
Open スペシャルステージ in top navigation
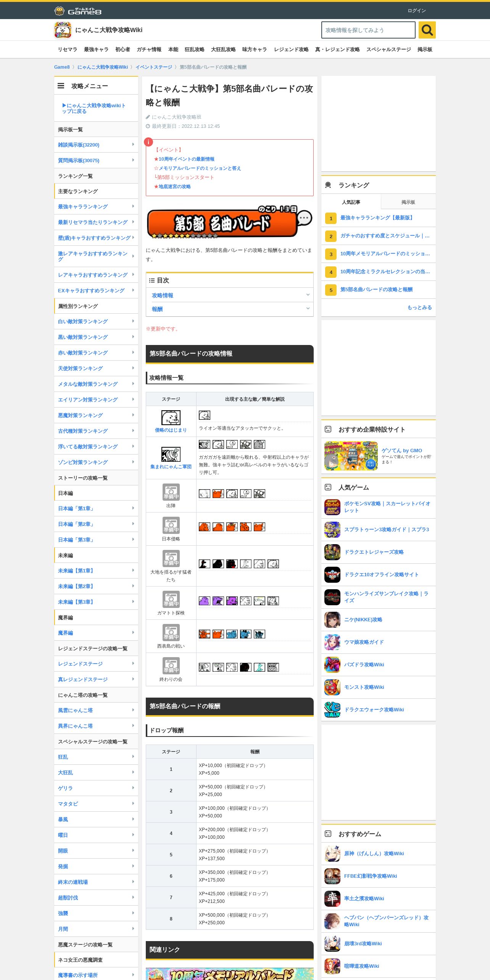coord(388,50)
